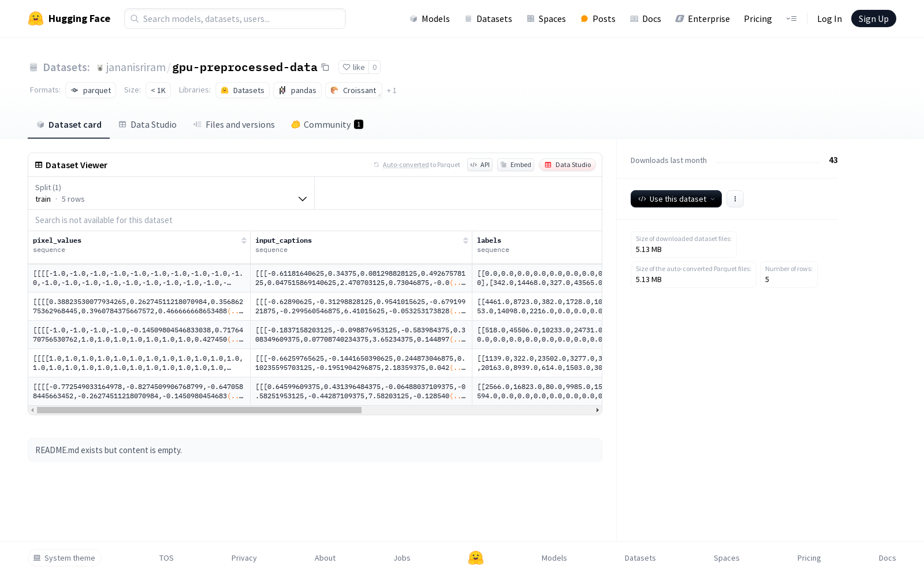Open the footer Spaces link

pos(726,558)
